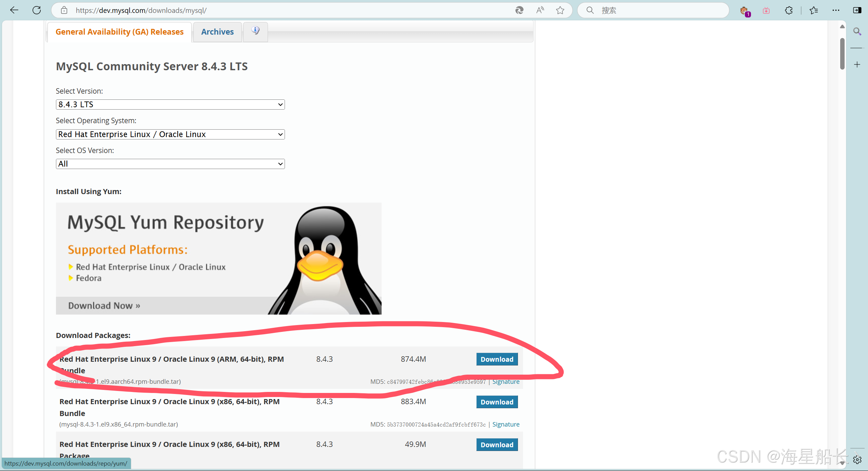Click the read aloud icon
Viewport: 868px width, 471px height.
tap(540, 10)
